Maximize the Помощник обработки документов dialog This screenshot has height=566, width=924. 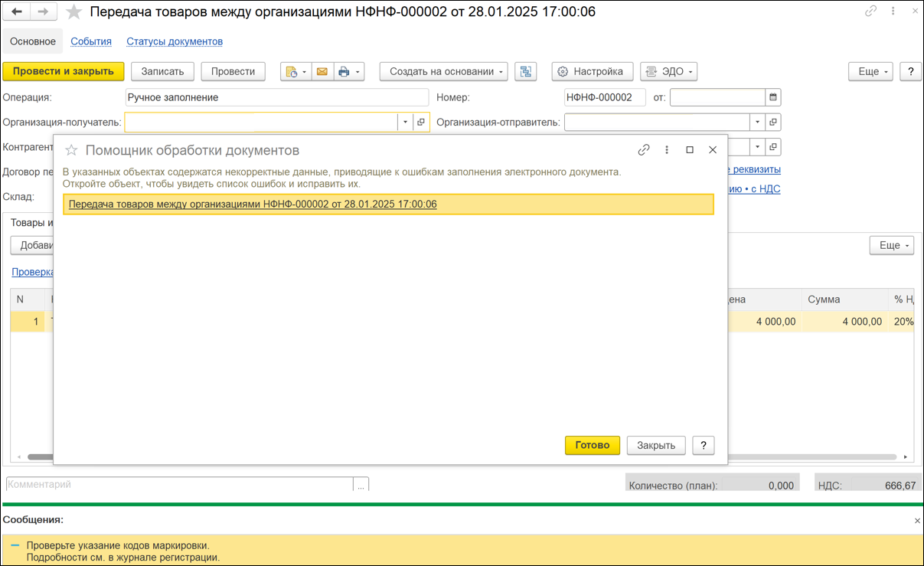click(690, 150)
